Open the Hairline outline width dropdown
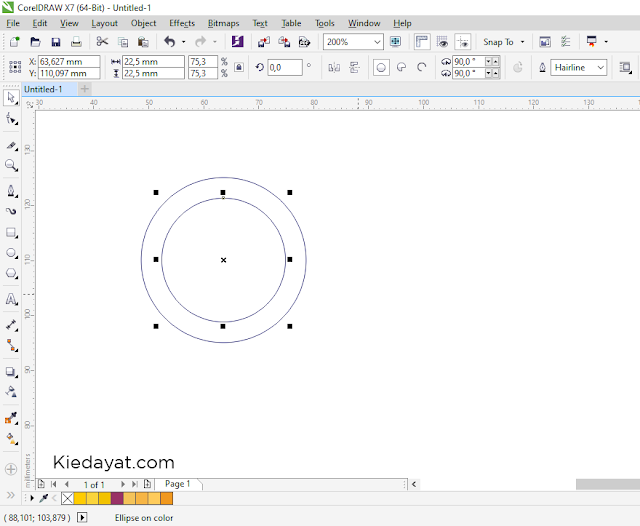 click(x=600, y=67)
